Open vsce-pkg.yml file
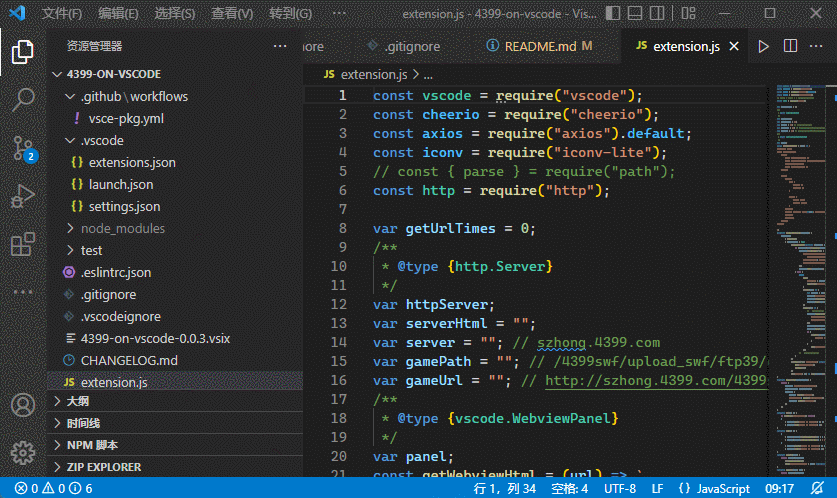 pyautogui.click(x=175, y=118)
